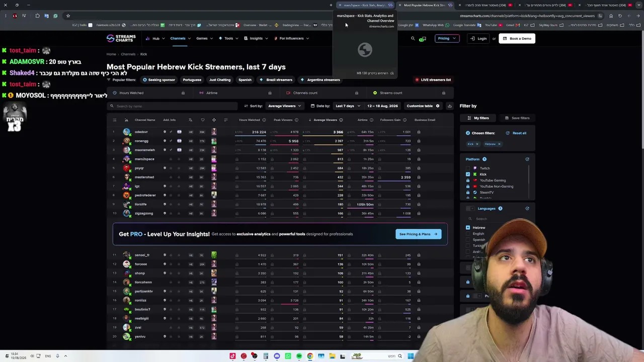Screen dimensions: 644x362
Task: Click the Peak Viewers info icon in header
Action: tap(296, 120)
